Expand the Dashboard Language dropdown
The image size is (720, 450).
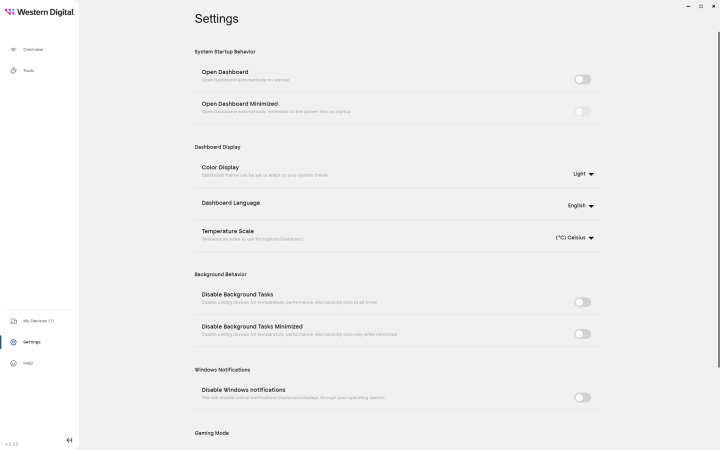[581, 206]
